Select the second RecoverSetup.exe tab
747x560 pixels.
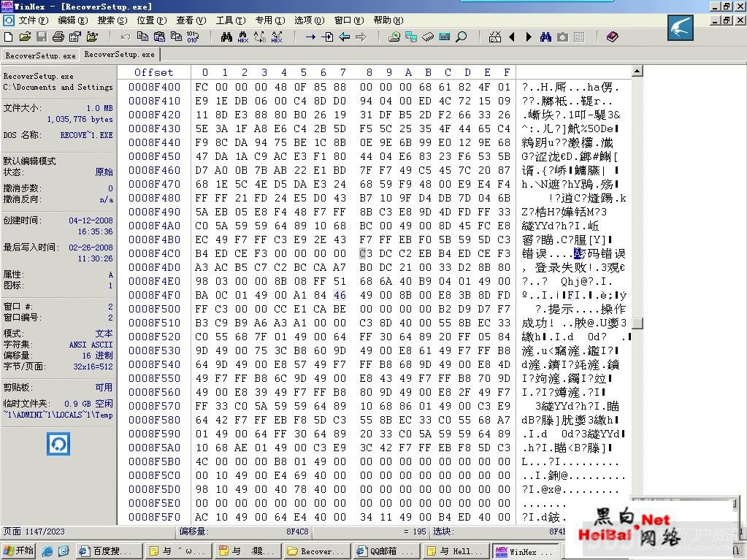120,54
